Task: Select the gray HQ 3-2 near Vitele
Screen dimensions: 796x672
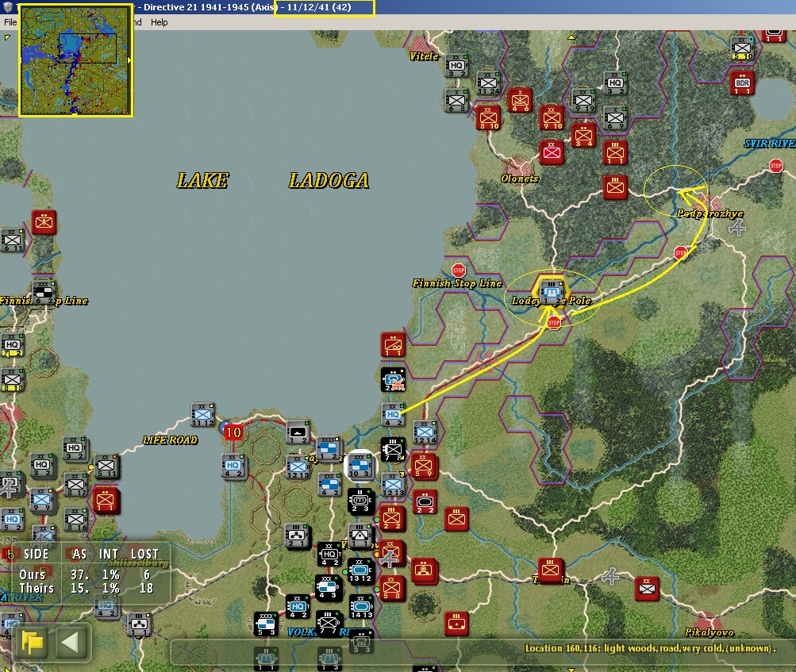Action: tap(456, 67)
